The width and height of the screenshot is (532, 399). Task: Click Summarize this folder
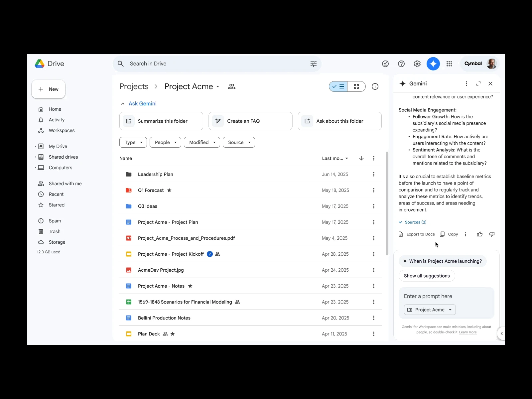[161, 121]
